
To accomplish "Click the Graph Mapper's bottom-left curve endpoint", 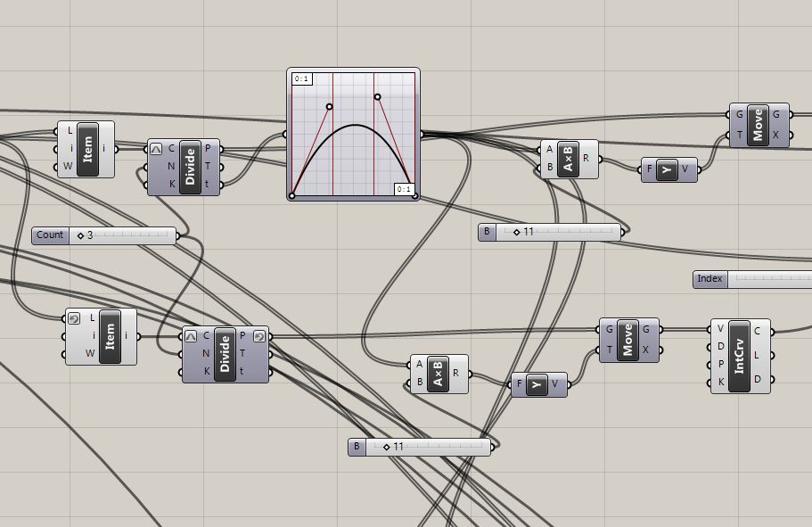I will pyautogui.click(x=292, y=196).
